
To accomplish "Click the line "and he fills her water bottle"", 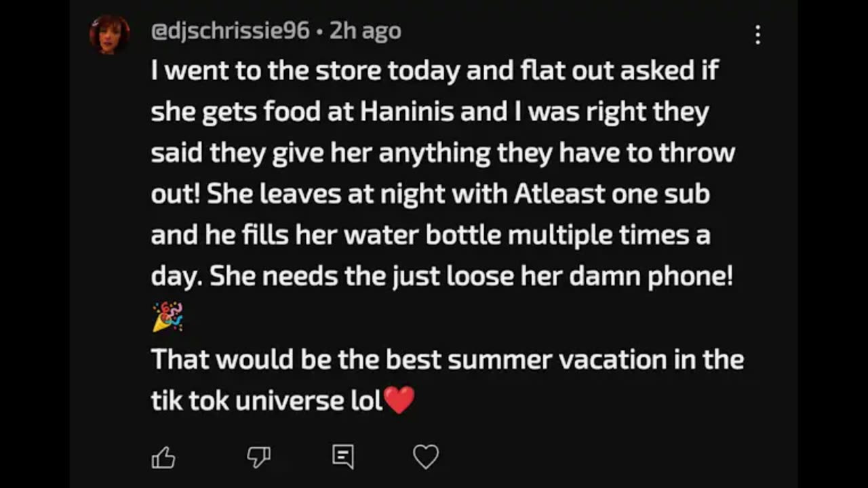I will pyautogui.click(x=430, y=236).
